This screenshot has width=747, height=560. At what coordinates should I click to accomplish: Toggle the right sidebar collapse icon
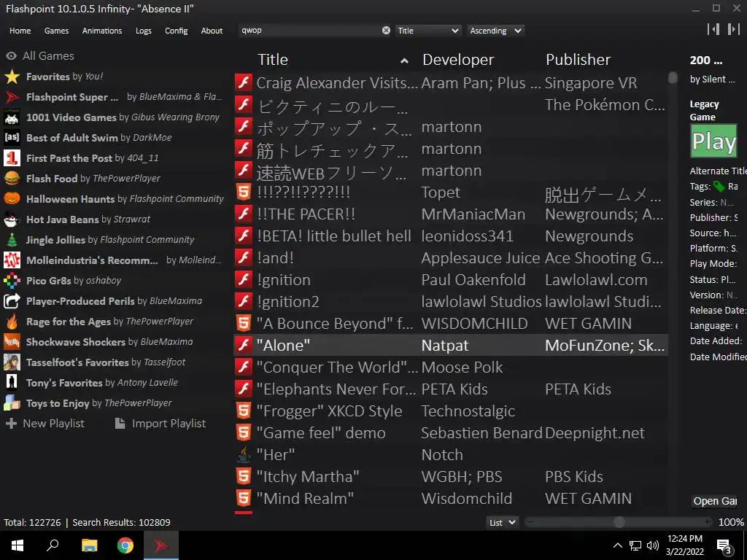734,29
